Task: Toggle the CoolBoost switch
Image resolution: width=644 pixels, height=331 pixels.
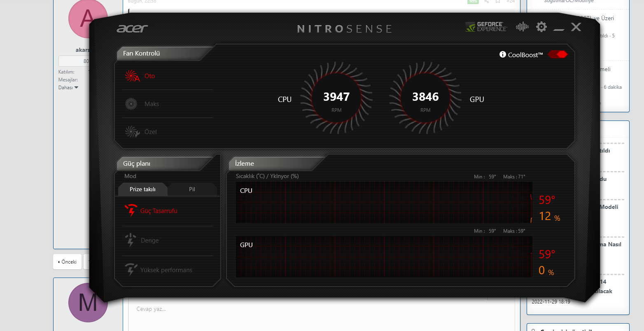Action: pyautogui.click(x=558, y=54)
